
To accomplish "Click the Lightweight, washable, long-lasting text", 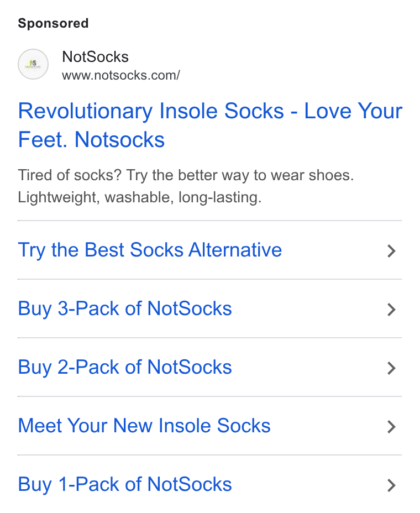I will pos(140,198).
